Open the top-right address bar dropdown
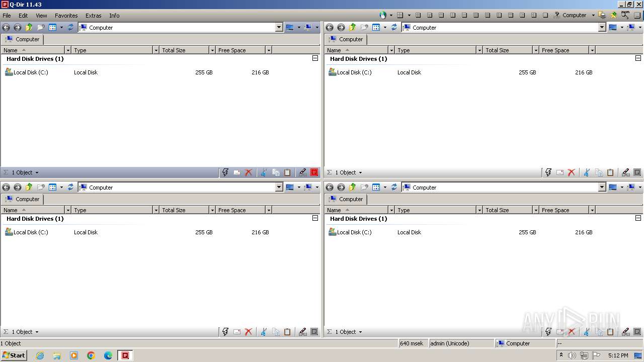This screenshot has width=644, height=362. pyautogui.click(x=602, y=28)
